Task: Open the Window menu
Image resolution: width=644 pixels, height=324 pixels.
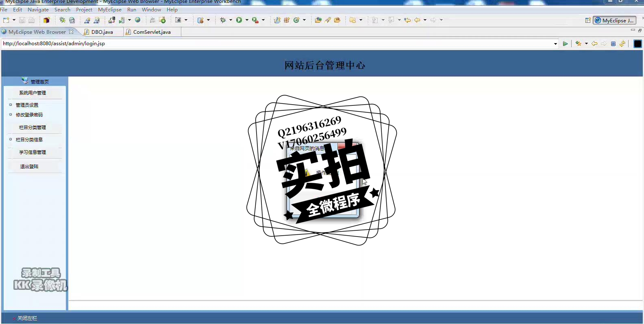Action: pos(151,9)
